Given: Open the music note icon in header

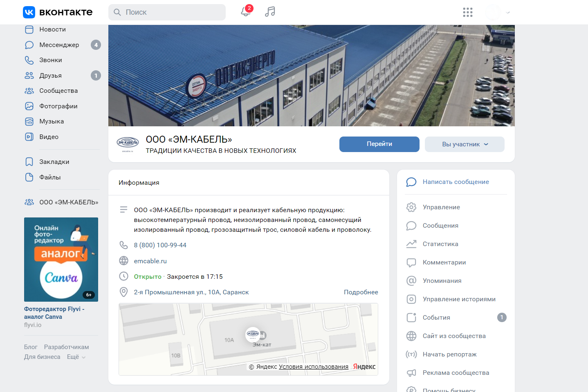Looking at the screenshot, I should click(x=270, y=12).
